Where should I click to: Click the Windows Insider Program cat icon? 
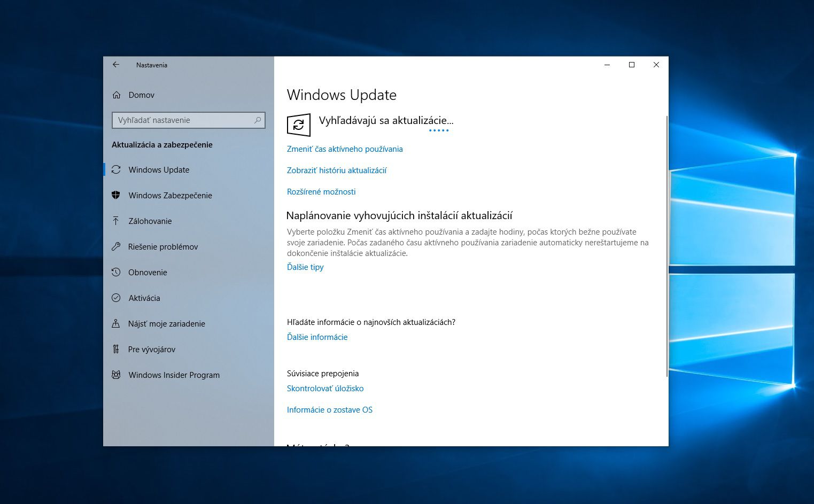pos(116,375)
